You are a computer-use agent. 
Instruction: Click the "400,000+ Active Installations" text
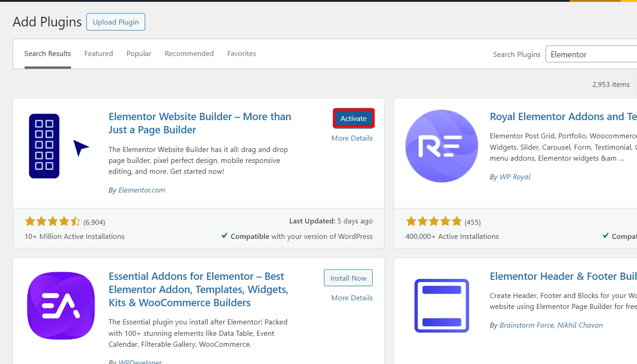452,236
